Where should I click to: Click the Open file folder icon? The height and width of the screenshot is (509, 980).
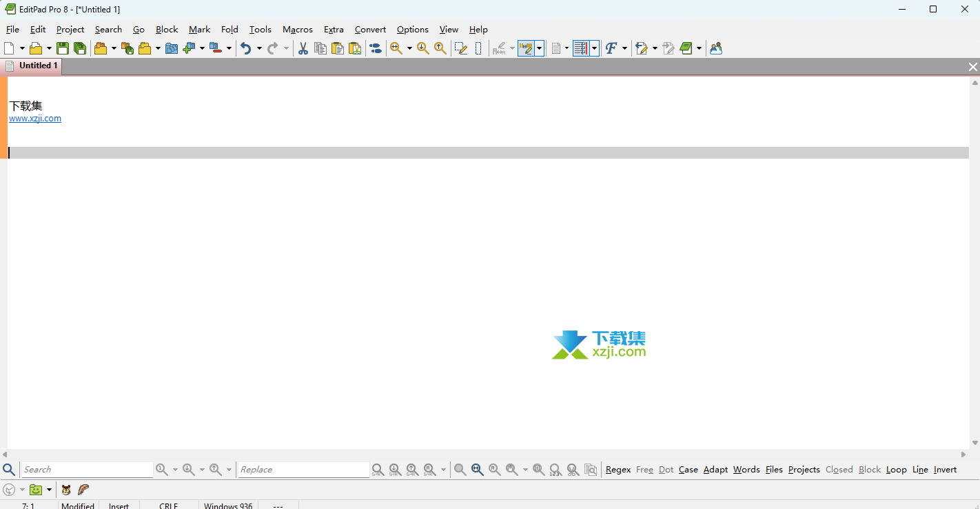click(36, 48)
